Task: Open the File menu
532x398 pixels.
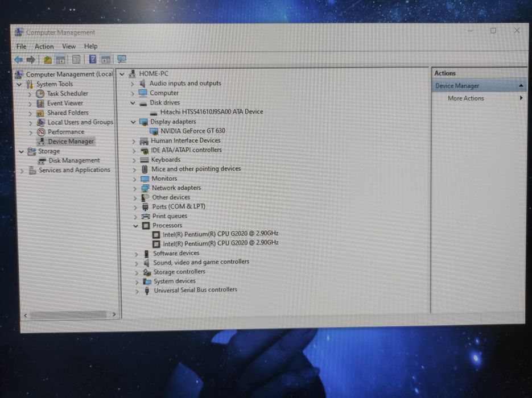Action: click(x=21, y=47)
